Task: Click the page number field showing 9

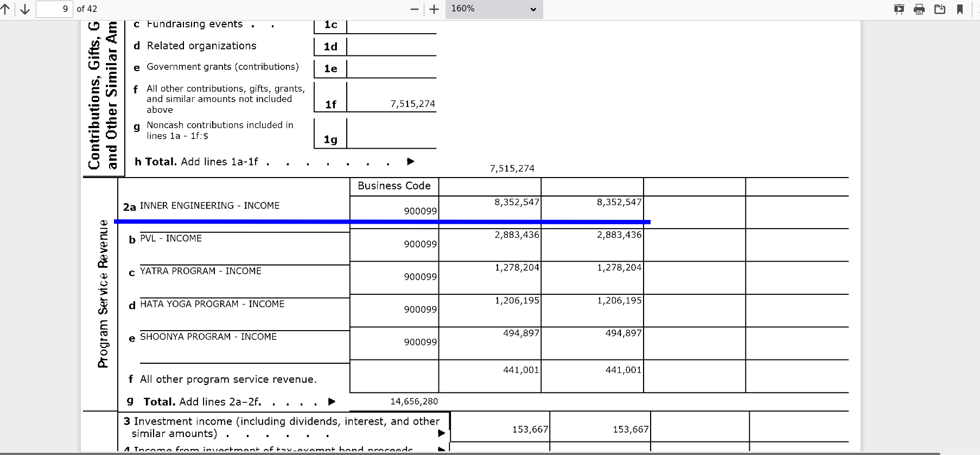Action: click(54, 9)
